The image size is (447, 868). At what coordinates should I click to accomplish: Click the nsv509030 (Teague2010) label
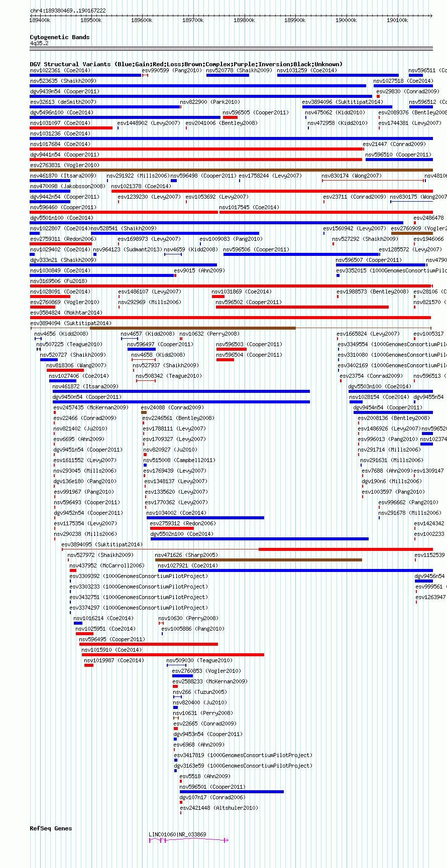pyautogui.click(x=200, y=660)
